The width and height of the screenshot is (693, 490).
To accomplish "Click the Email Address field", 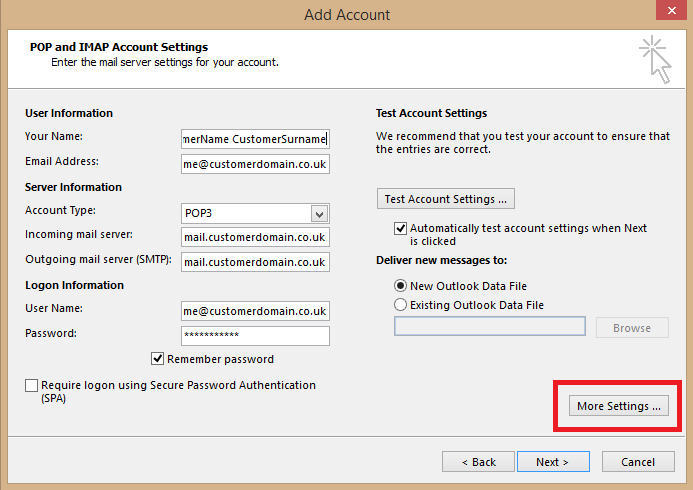I will click(x=255, y=163).
